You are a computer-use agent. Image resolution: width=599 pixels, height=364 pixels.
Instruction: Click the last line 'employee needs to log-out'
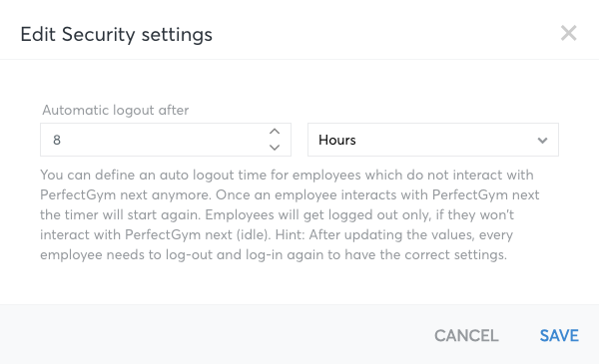274,254
